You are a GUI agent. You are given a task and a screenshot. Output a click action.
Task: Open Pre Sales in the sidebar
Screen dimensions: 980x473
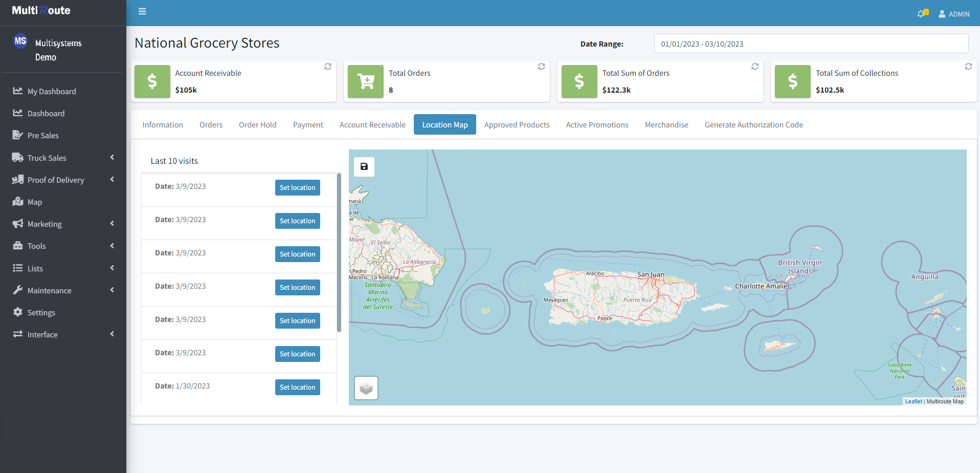pos(43,136)
